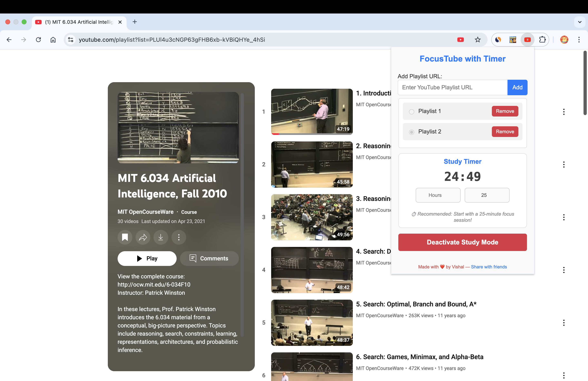This screenshot has width=588, height=381.
Task: Play the whole playlist
Action: point(147,258)
